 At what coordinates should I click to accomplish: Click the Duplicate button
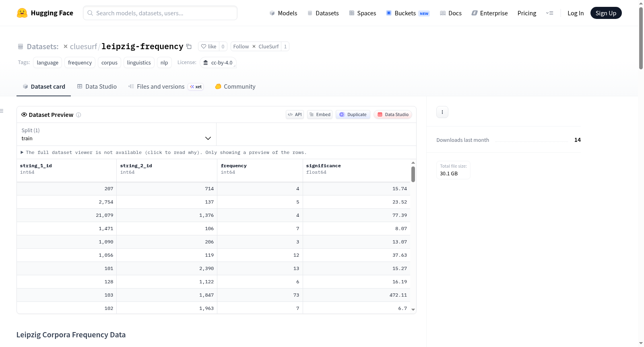tap(353, 114)
